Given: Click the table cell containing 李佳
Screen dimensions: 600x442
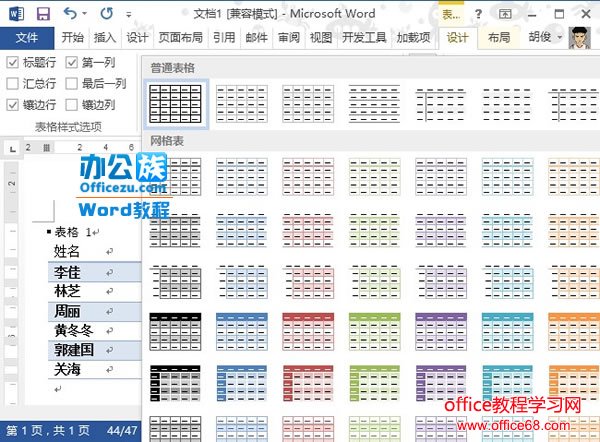Looking at the screenshot, I should (x=94, y=272).
